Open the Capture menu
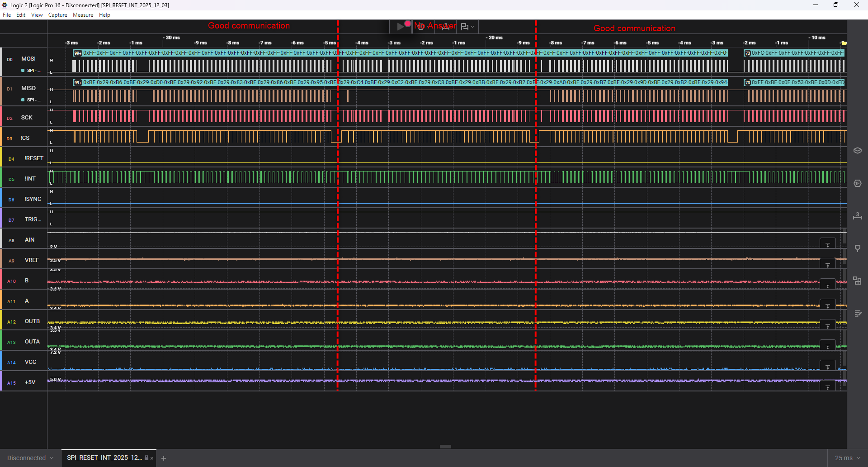The height and width of the screenshot is (467, 868). [x=58, y=15]
